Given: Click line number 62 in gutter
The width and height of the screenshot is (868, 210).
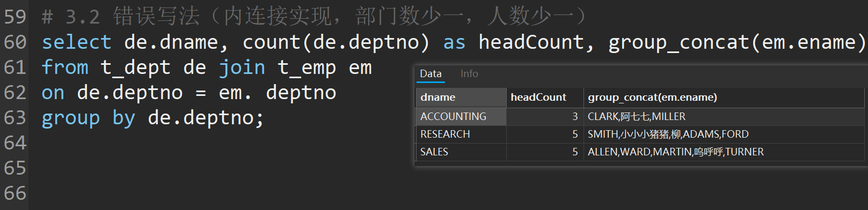Looking at the screenshot, I should [15, 93].
